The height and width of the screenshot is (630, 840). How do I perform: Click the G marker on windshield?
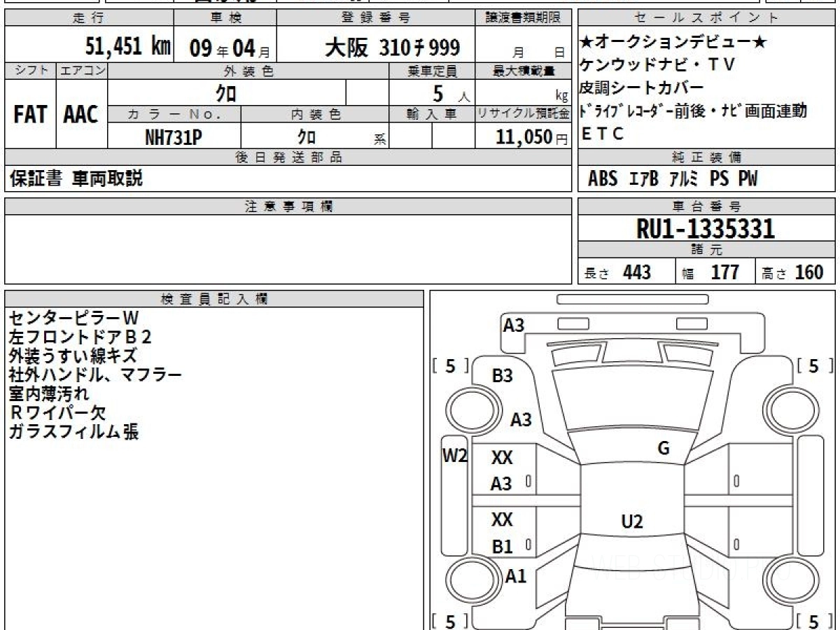664,449
